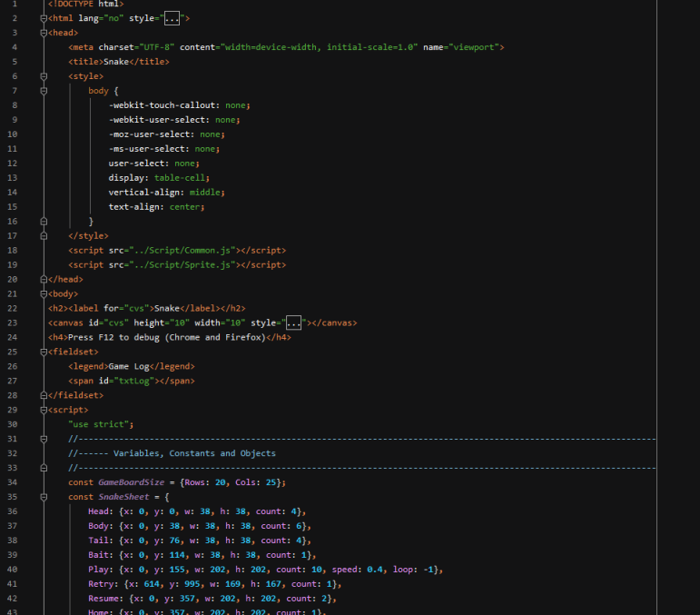
Task: Click line number 12 in gutter
Action: [x=13, y=164]
